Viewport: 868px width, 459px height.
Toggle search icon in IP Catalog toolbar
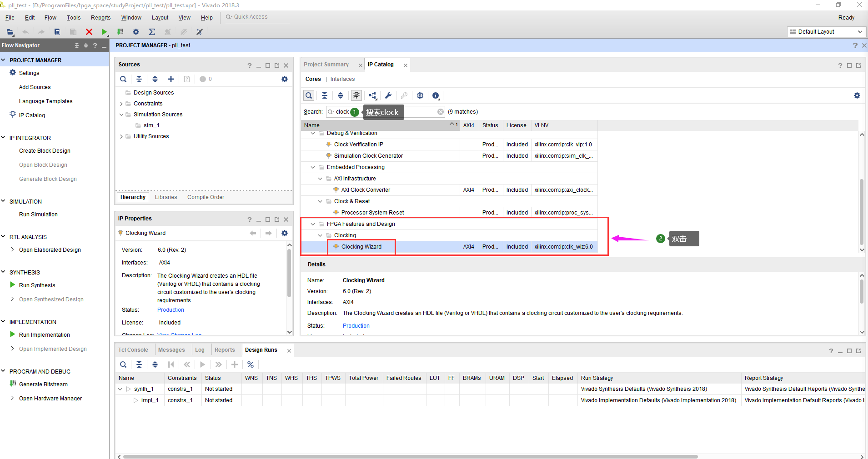point(309,95)
